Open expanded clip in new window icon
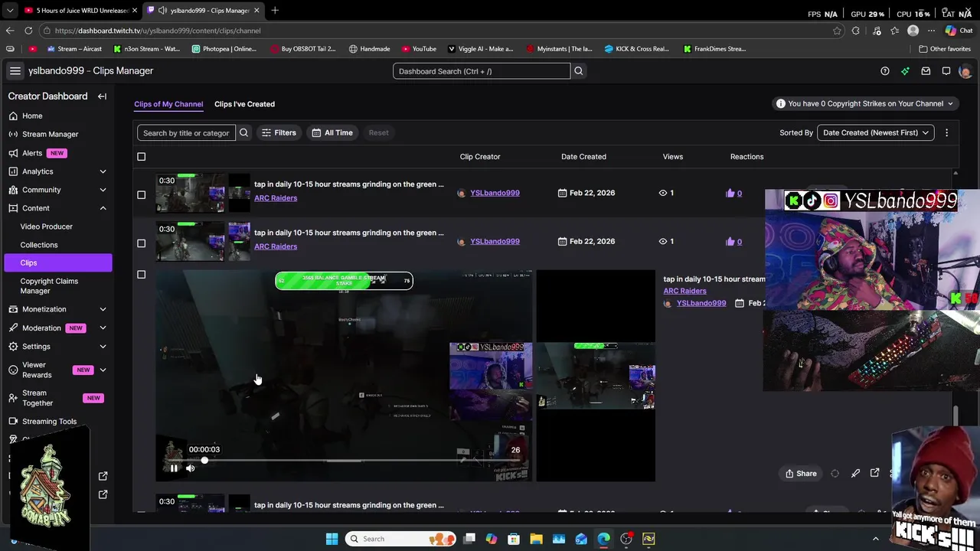This screenshot has width=980, height=551. (875, 473)
